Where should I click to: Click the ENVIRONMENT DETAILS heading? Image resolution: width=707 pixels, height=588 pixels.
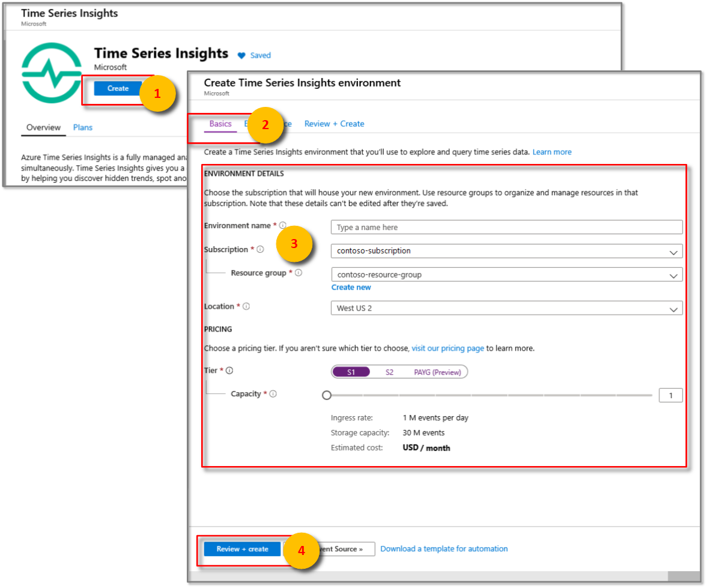coord(244,174)
